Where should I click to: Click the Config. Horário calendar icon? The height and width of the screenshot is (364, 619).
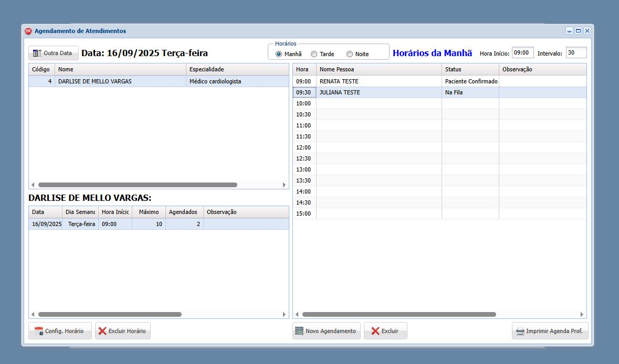(x=38, y=331)
